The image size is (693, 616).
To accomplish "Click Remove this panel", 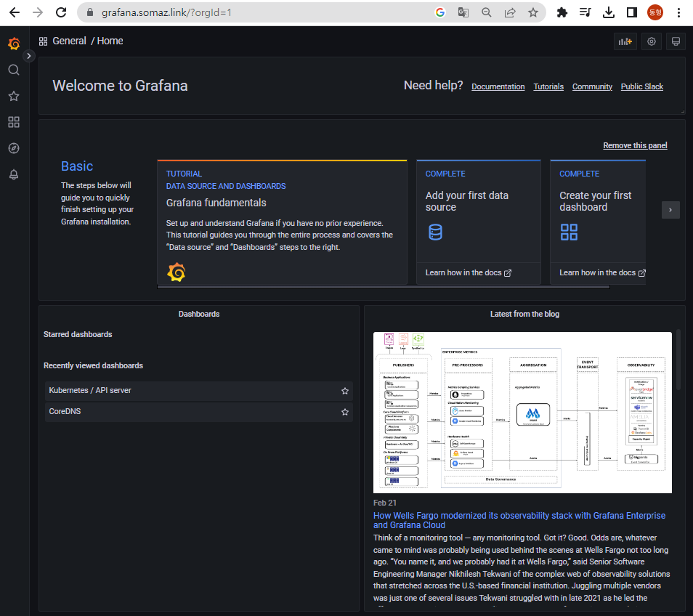I will [x=635, y=145].
